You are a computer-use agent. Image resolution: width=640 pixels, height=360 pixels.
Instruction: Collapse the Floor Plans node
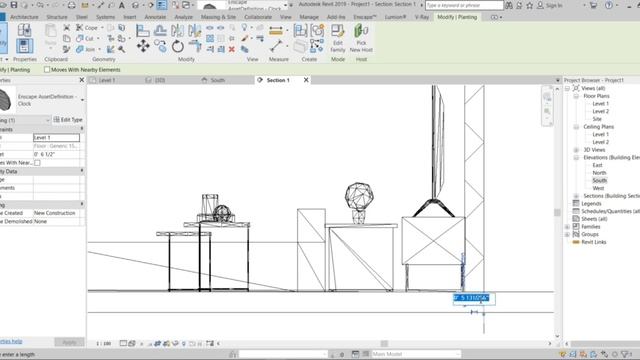(x=576, y=96)
